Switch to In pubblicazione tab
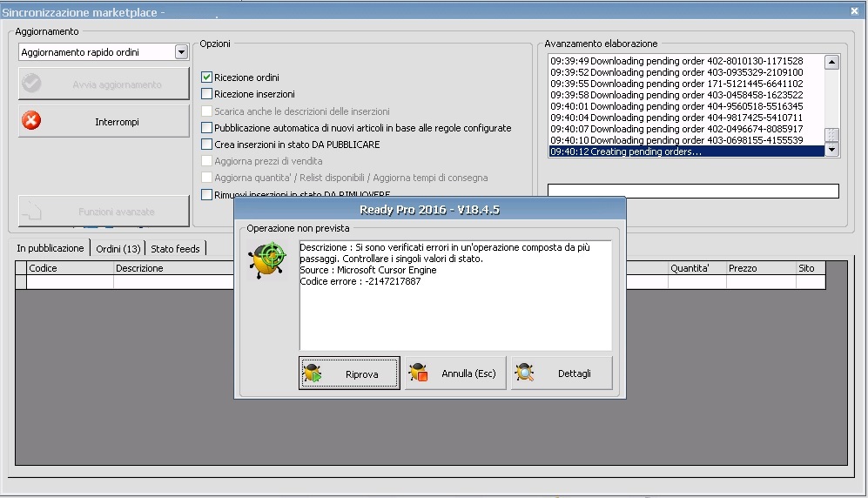This screenshot has width=868, height=498. (x=50, y=248)
